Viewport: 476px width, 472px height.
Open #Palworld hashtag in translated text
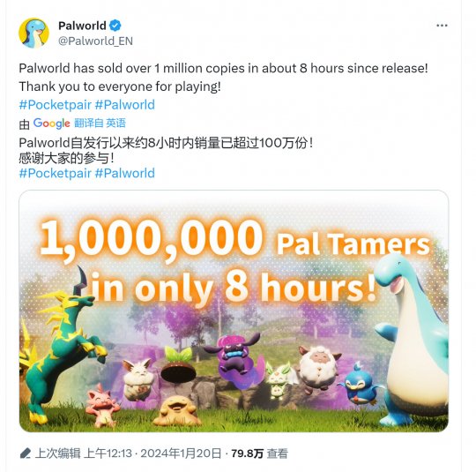(x=125, y=173)
